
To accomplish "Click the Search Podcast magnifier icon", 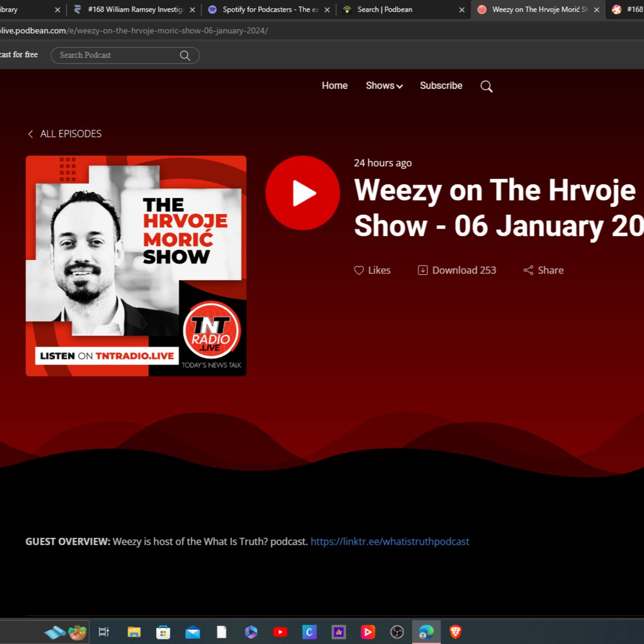I will click(x=185, y=56).
